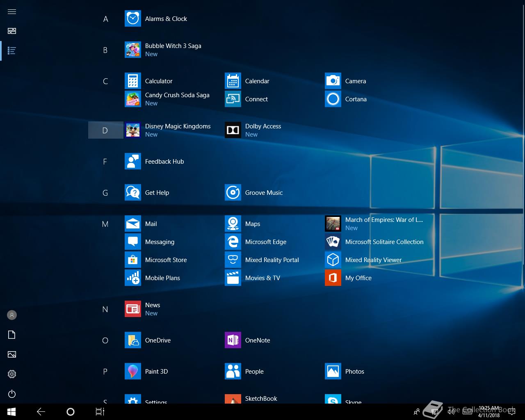Screen dimensions: 525x420
Task: Jump using letter header A
Action: (x=105, y=19)
